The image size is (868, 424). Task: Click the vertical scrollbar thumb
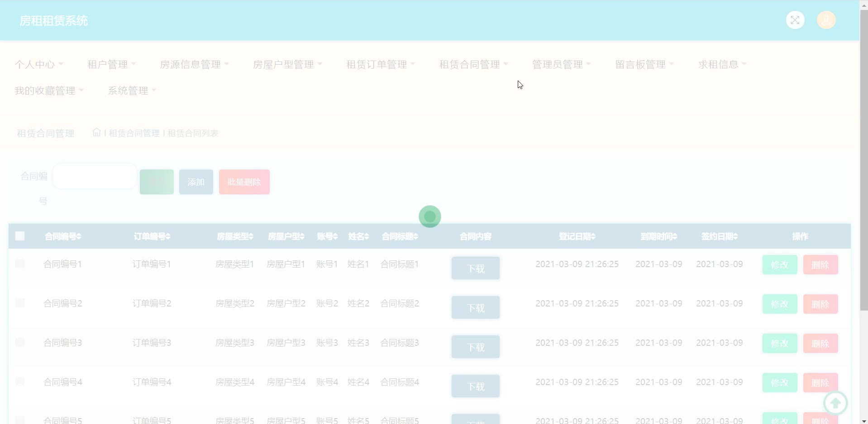click(864, 160)
